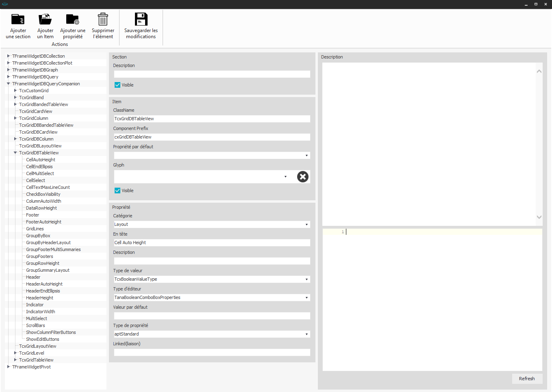Click the description scrollbar down arrow
The width and height of the screenshot is (552, 392).
(x=539, y=217)
